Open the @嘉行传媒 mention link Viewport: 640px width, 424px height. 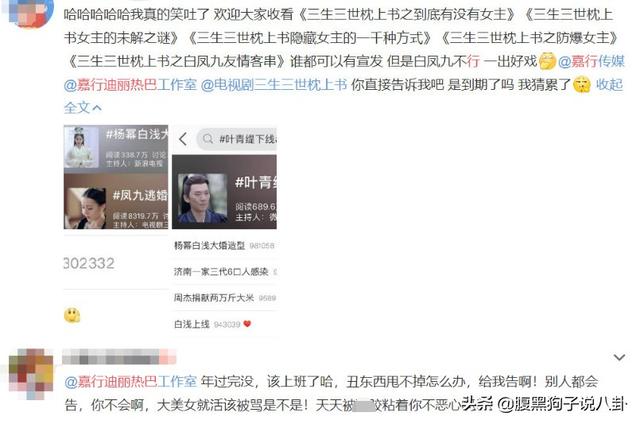[591, 62]
